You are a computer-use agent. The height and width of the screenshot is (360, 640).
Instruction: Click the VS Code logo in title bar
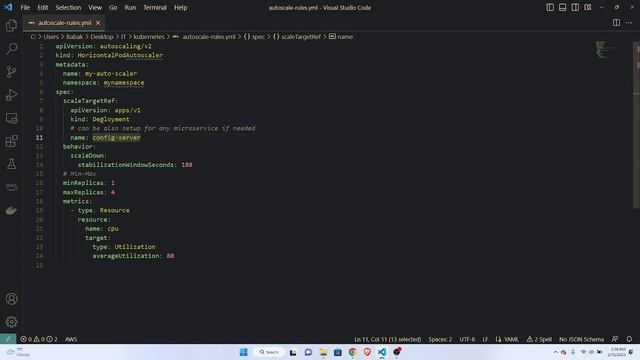click(x=8, y=7)
